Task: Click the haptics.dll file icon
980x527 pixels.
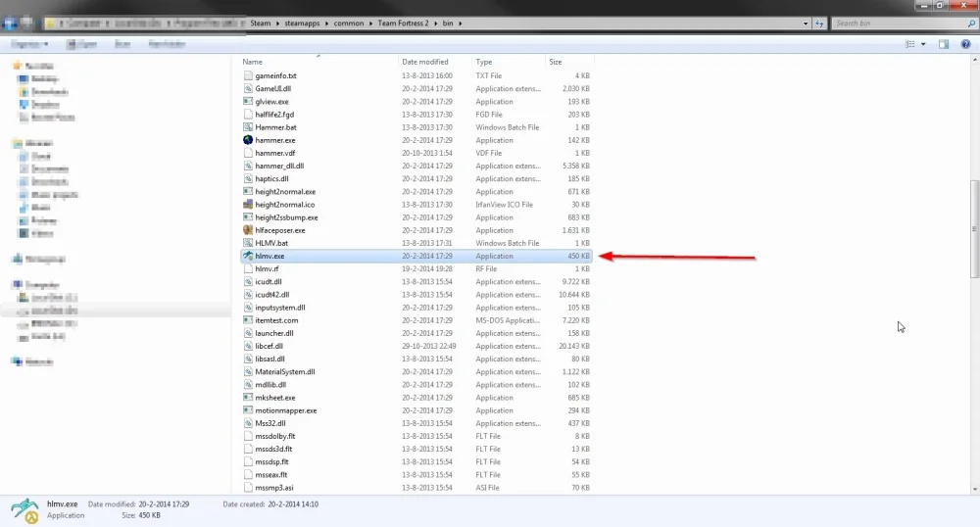Action: pyautogui.click(x=248, y=178)
